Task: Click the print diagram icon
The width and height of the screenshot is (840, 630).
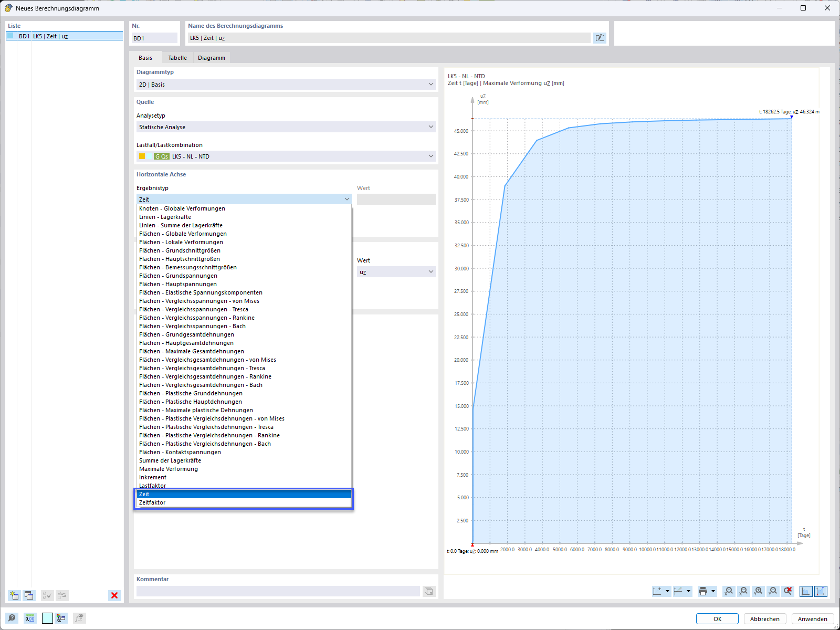Action: point(703,591)
